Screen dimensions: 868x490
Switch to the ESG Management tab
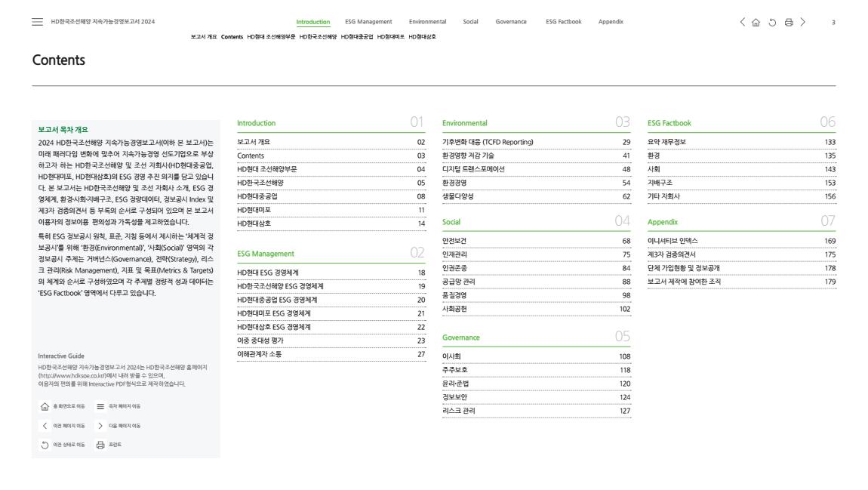[x=368, y=22]
